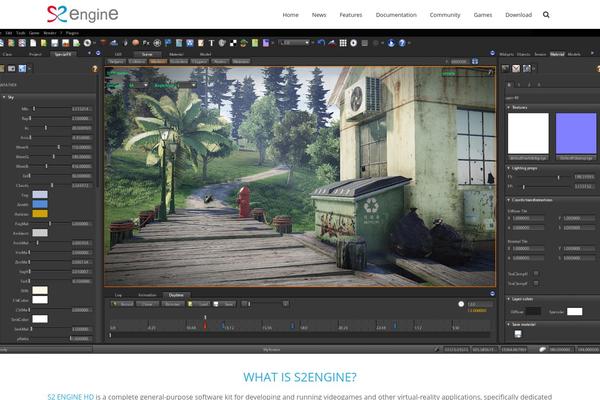Select the blue-purple texture thumbnail
Image resolution: width=600 pixels, height=400 pixels.
coord(576,133)
